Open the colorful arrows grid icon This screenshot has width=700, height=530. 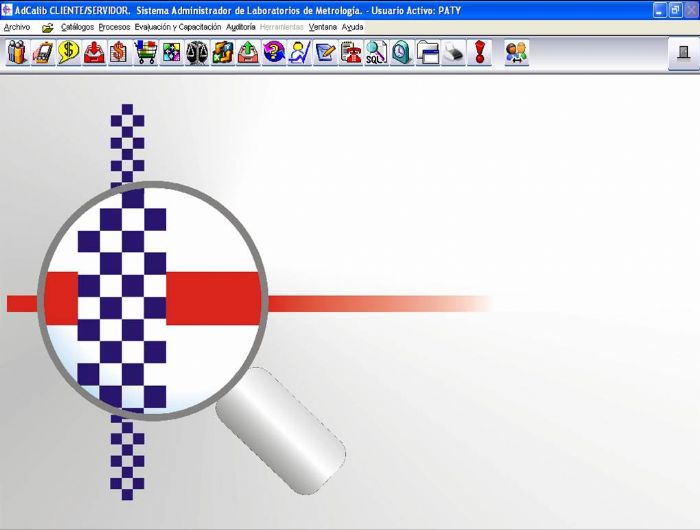tap(171, 52)
